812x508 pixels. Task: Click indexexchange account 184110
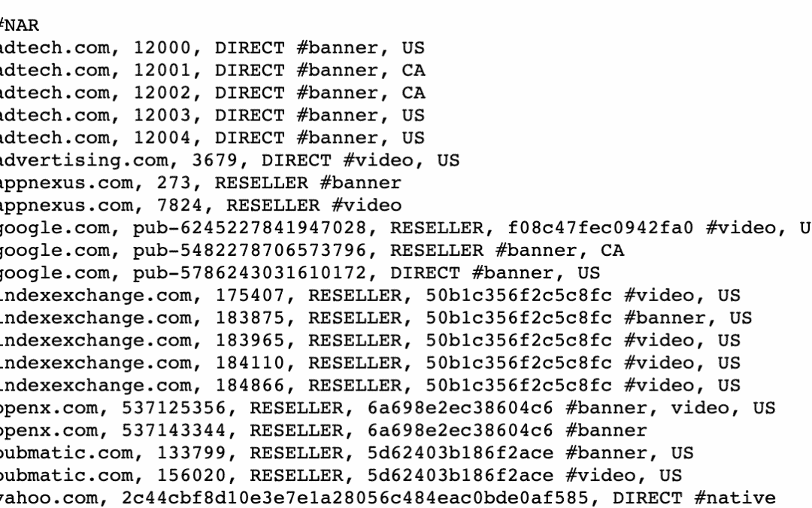250,364
